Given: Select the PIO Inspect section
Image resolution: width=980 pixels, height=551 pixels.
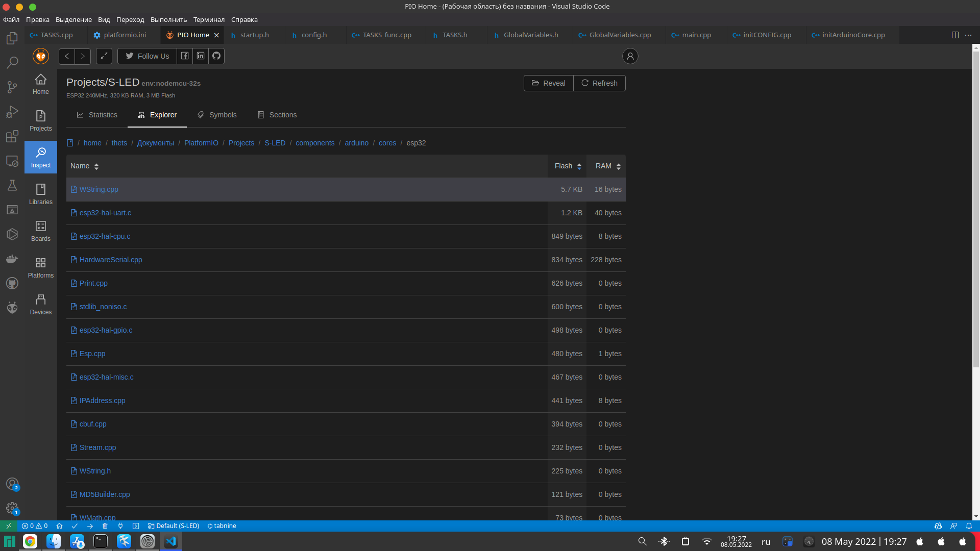Looking at the screenshot, I should [41, 157].
